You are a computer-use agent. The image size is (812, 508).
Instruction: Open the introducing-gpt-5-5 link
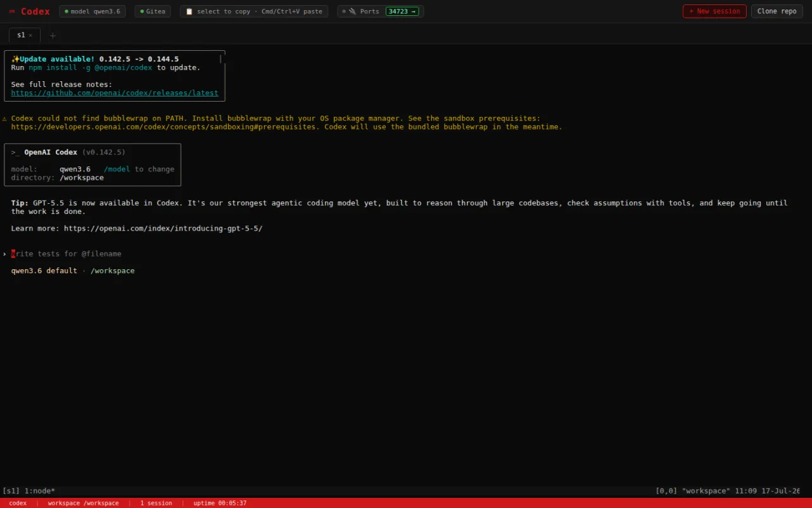163,229
